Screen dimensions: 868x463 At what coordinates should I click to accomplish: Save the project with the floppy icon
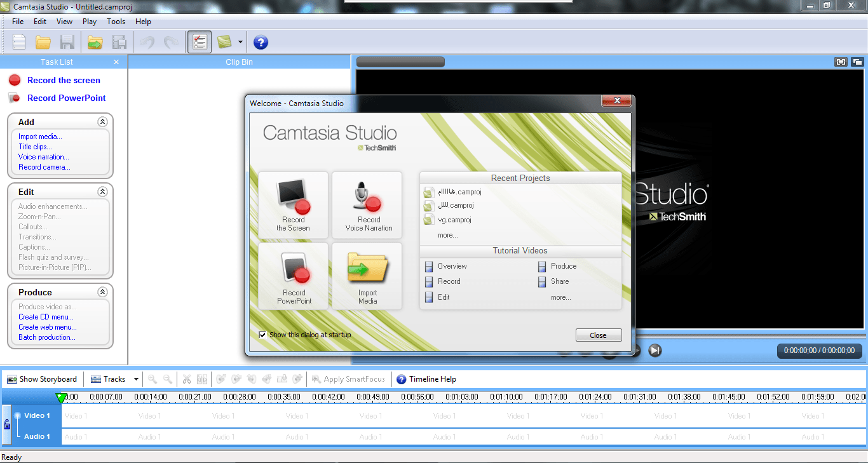67,43
